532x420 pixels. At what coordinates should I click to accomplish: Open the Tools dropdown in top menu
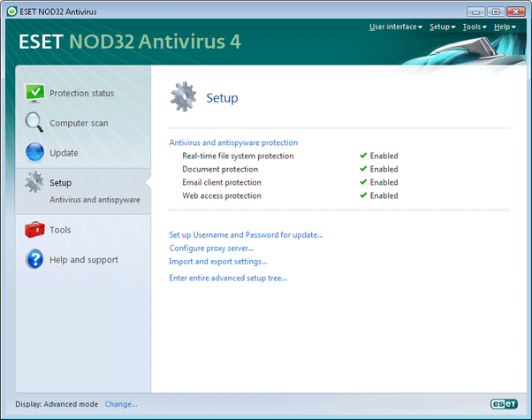click(475, 27)
